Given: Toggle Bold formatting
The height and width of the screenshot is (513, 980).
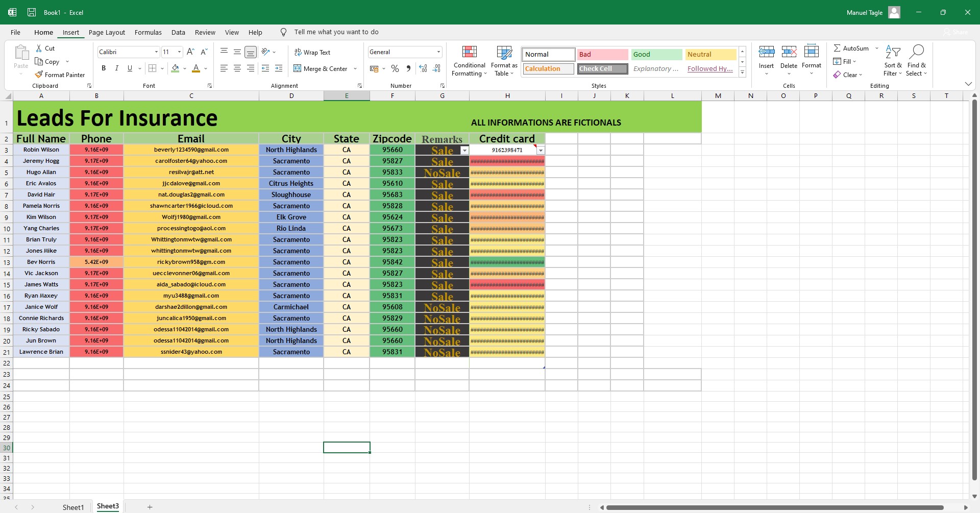Looking at the screenshot, I should 104,68.
